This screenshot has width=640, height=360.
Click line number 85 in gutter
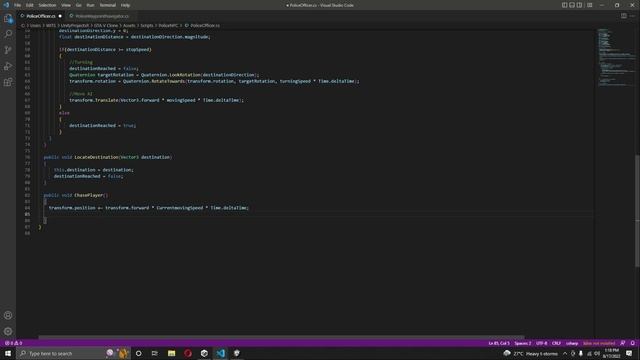point(27,214)
